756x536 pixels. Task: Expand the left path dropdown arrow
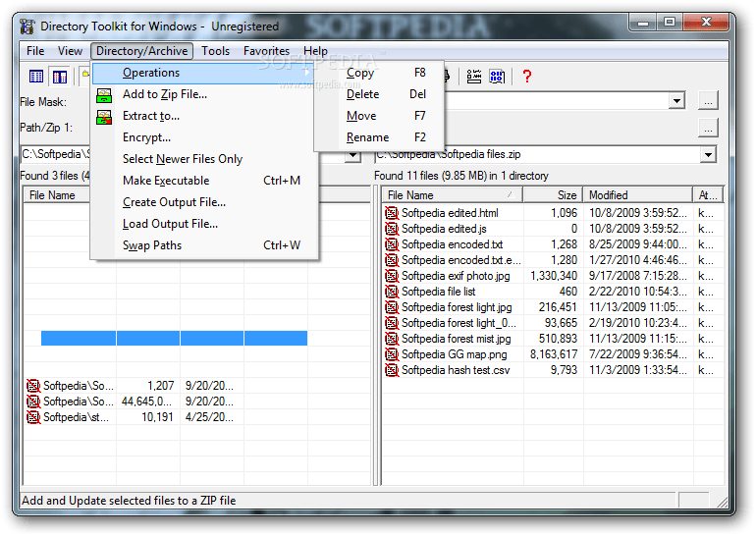point(352,155)
